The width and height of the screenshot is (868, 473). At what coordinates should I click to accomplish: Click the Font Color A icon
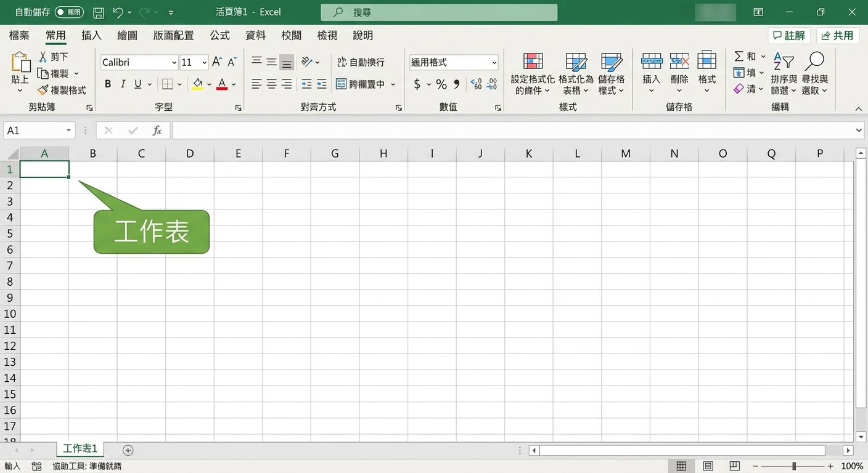pos(223,84)
